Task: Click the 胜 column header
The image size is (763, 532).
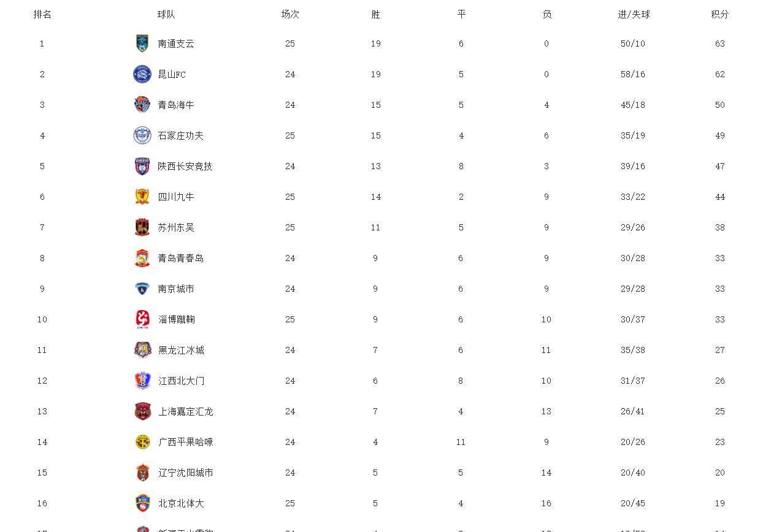Action: coord(376,14)
